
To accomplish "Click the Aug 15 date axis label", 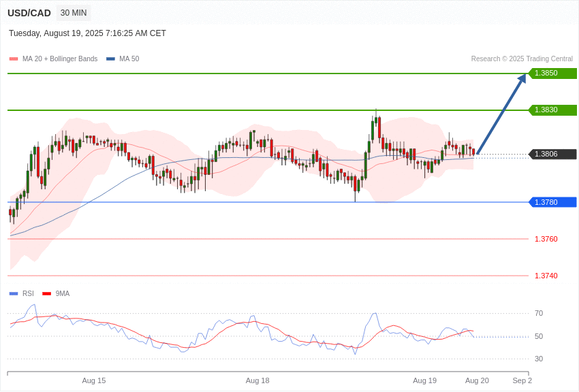I will [94, 380].
